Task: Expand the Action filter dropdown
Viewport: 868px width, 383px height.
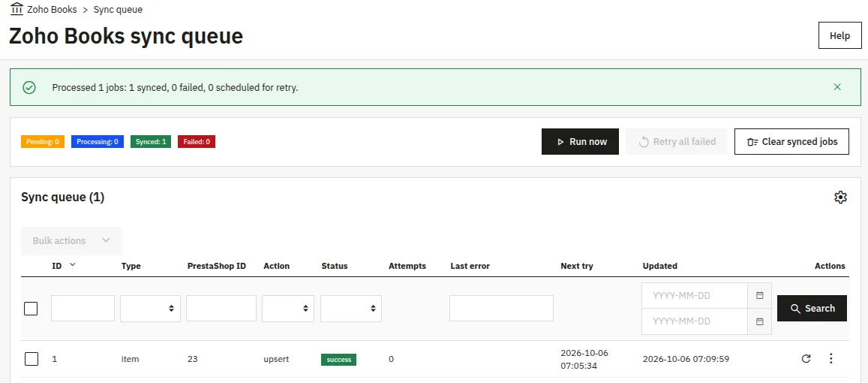Action: pos(288,308)
